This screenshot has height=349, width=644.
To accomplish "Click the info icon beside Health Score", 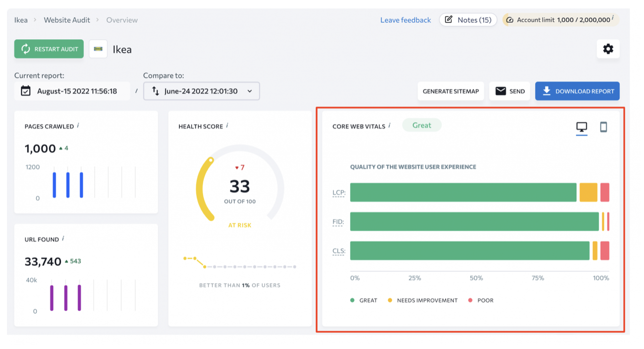I will point(227,126).
